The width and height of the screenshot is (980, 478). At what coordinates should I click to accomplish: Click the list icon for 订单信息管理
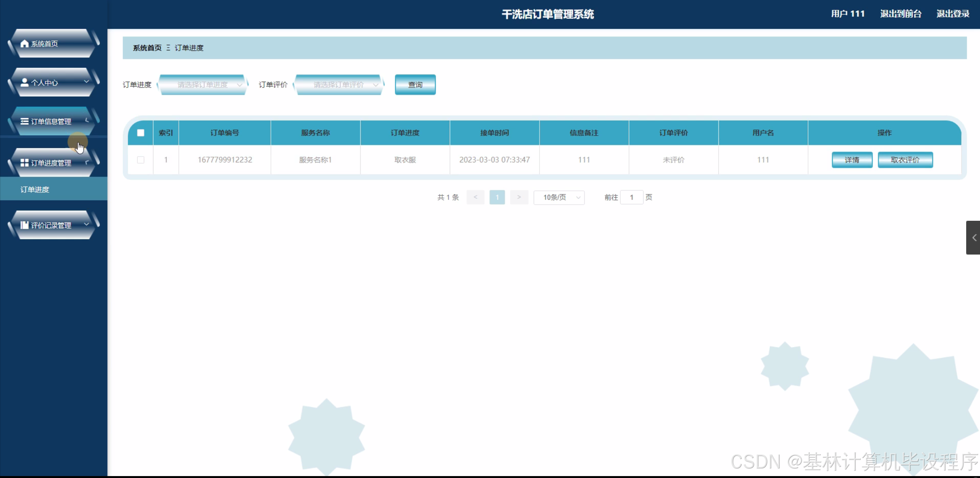pyautogui.click(x=25, y=121)
